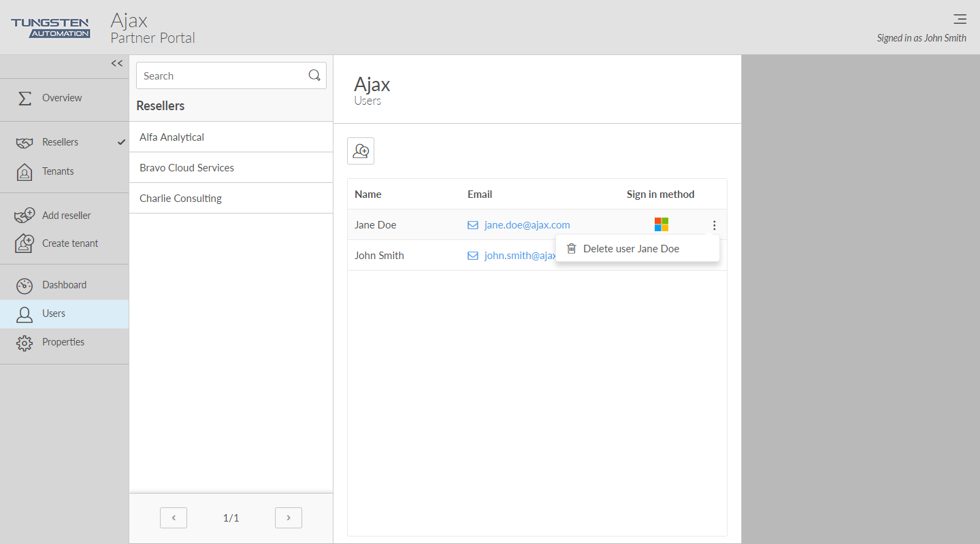
Task: Click the add user icon button
Action: click(x=361, y=151)
